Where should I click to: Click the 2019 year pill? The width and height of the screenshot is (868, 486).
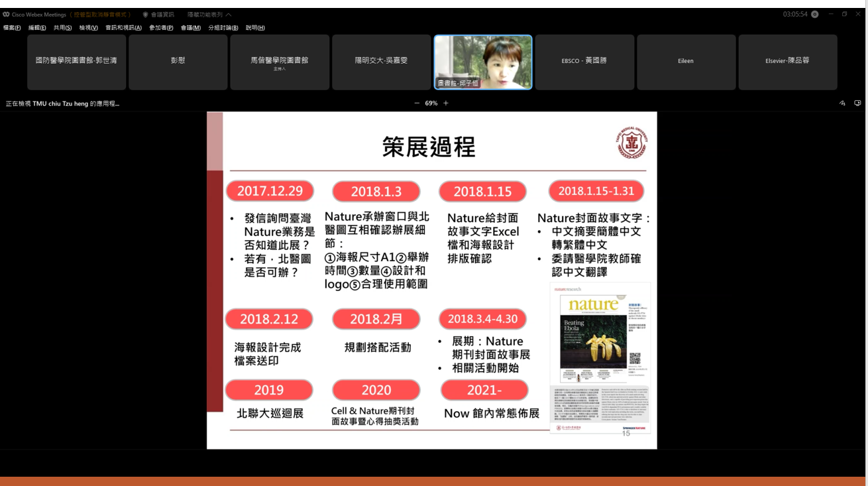(x=269, y=390)
